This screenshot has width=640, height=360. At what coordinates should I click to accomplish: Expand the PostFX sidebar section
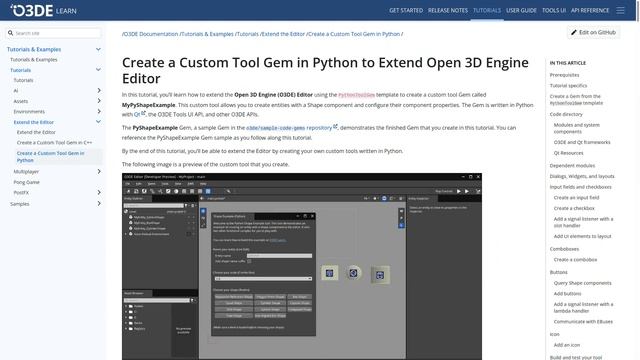point(99,192)
